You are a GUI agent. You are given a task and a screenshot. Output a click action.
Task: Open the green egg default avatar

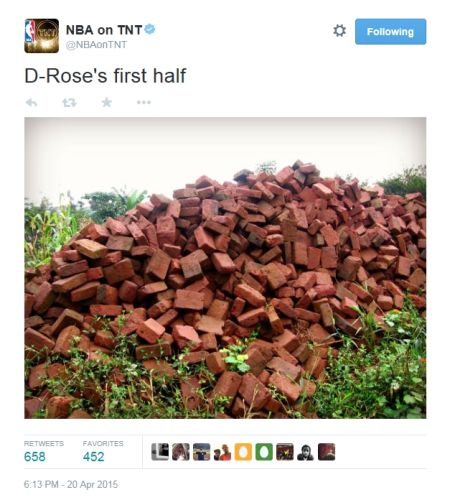point(264,452)
